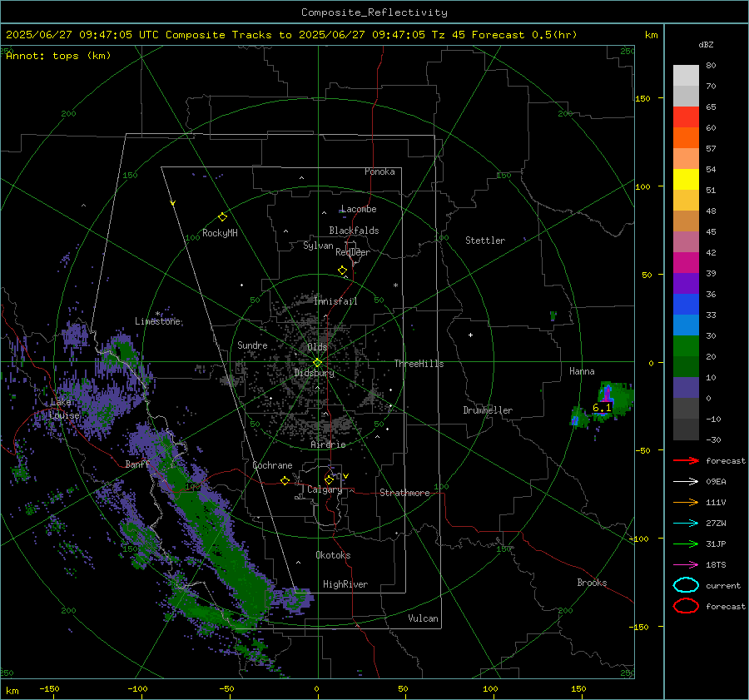Click the bright green swatch between 30 and 20

coord(686,346)
